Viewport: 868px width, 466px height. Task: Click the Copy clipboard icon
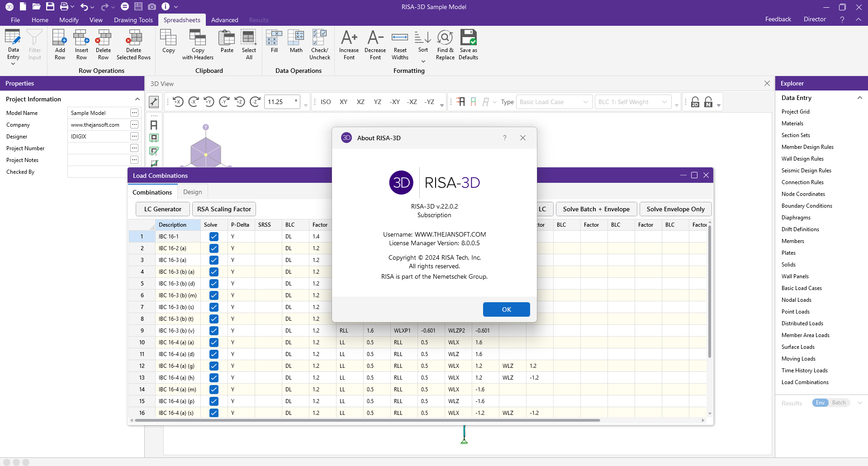point(169,42)
